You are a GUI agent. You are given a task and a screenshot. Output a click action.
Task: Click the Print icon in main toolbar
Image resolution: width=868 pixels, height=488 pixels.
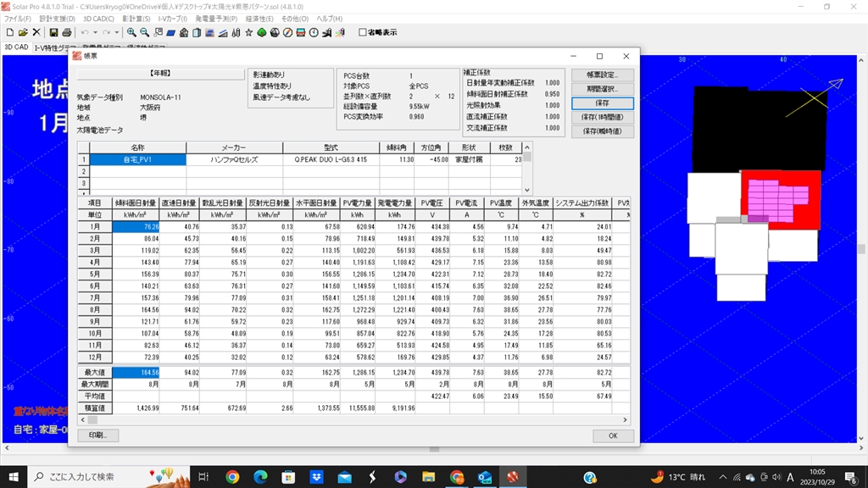67,32
